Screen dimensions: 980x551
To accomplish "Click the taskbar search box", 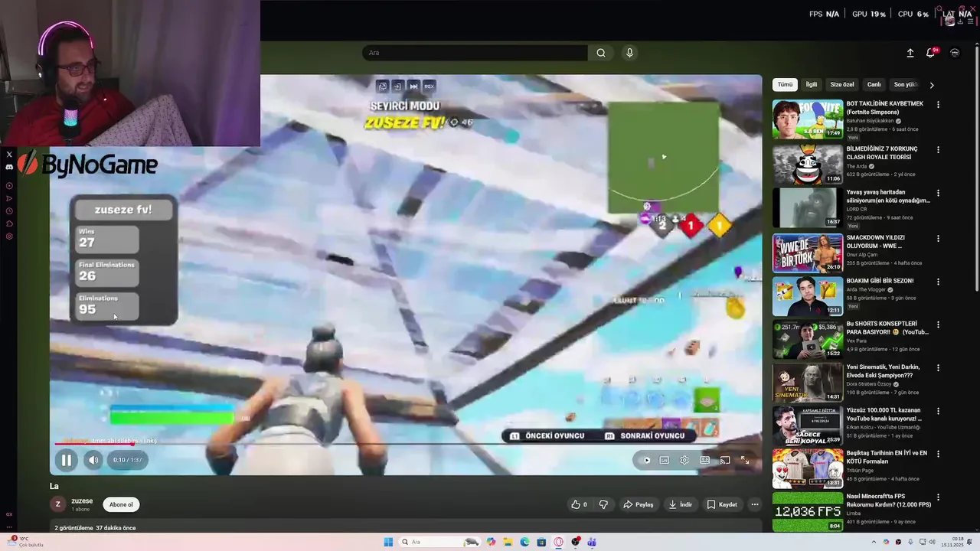I will pos(440,542).
